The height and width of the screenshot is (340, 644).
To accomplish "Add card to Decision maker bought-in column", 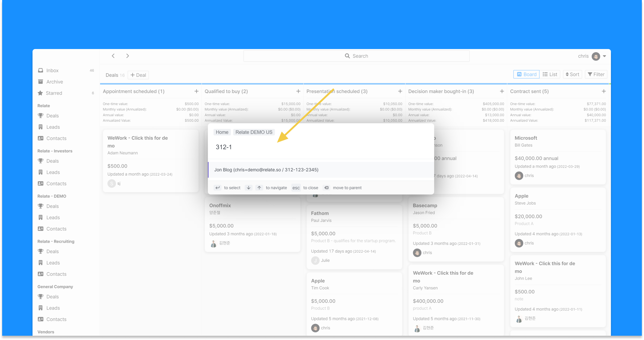I will coord(502,91).
